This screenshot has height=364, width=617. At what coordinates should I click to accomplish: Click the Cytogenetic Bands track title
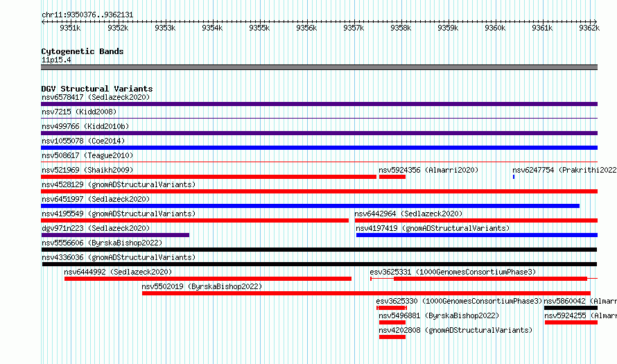click(x=82, y=51)
